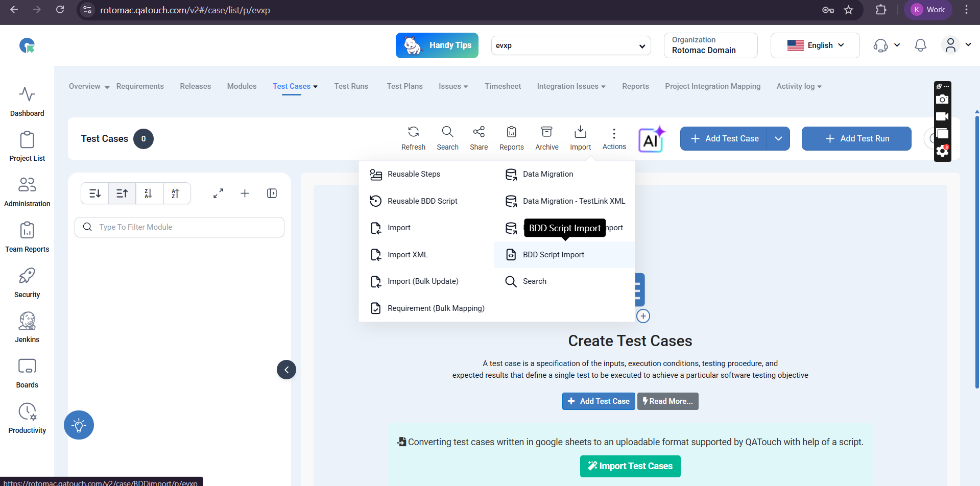The image size is (980, 486).
Task: Toggle fullscreen expand for module panel
Action: 218,193
